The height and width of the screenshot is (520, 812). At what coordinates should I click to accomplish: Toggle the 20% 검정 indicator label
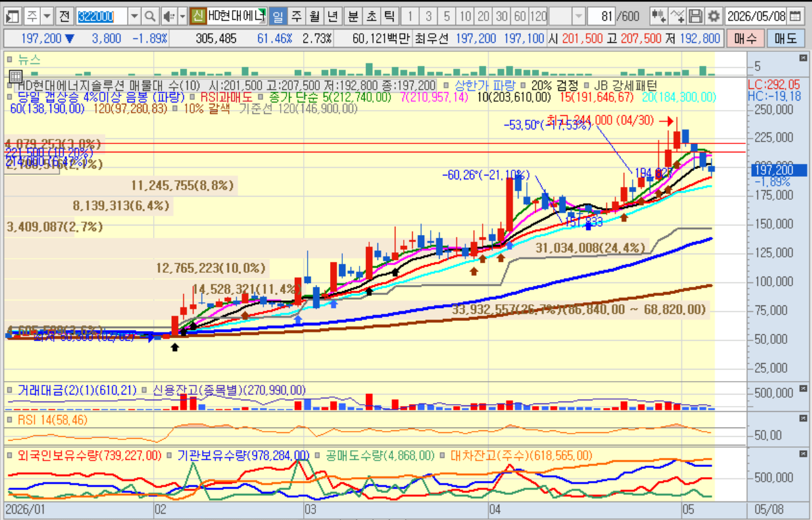(555, 85)
